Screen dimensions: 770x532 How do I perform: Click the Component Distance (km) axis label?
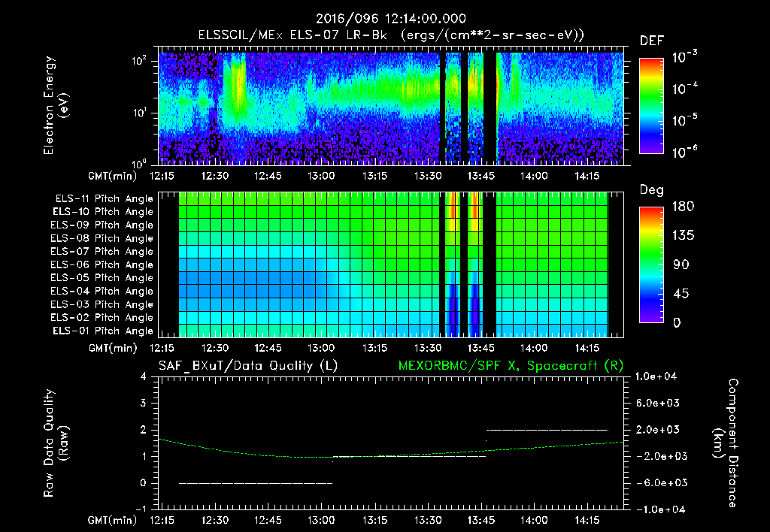click(x=725, y=443)
